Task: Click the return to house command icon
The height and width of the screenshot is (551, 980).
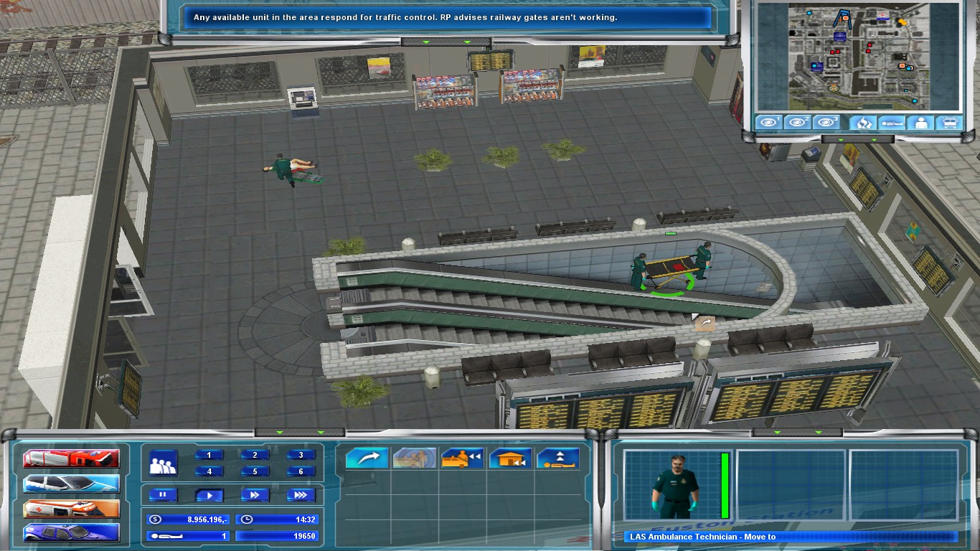Action: [510, 458]
